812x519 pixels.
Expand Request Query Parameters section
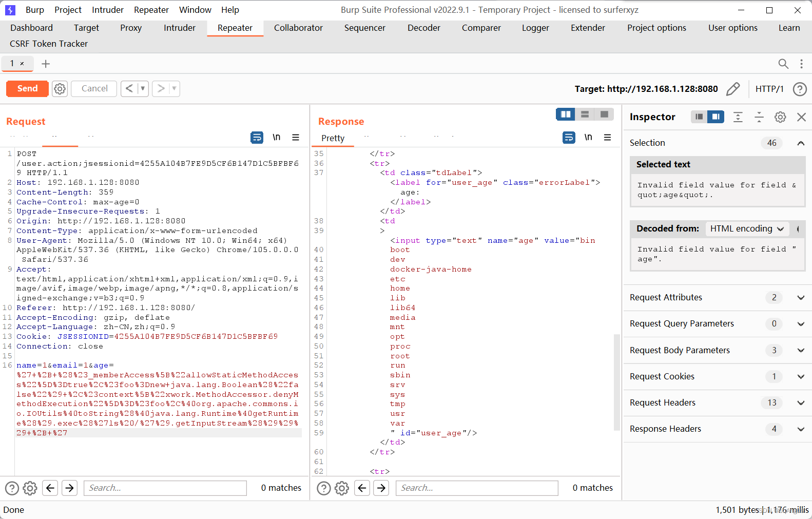[801, 324]
